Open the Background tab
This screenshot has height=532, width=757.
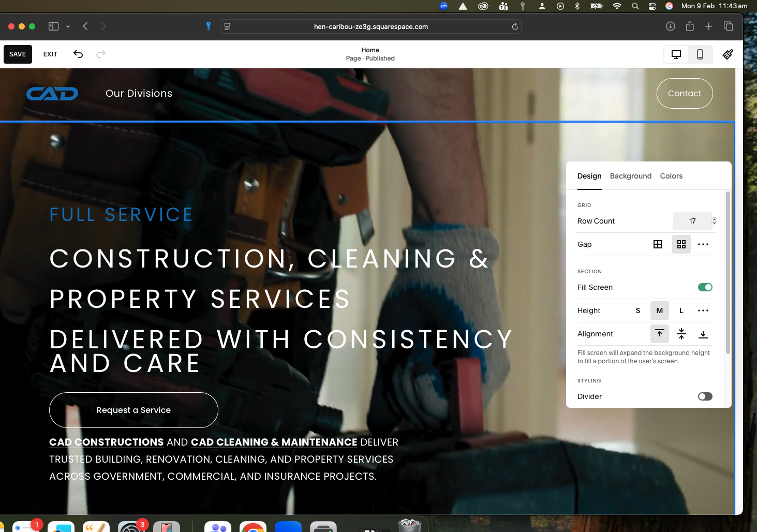(x=631, y=176)
